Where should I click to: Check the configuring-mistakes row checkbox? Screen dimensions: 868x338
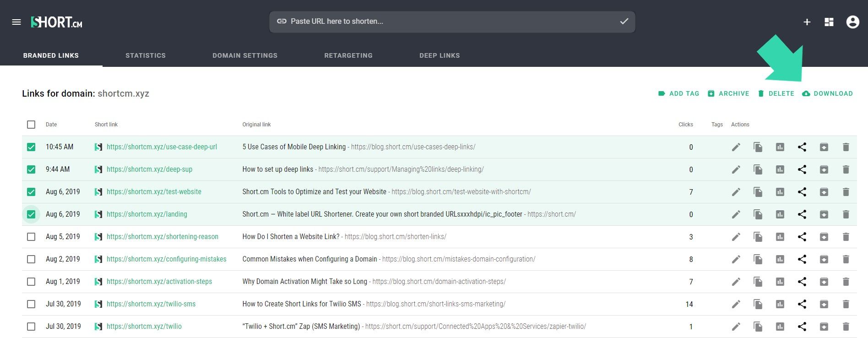click(31, 259)
